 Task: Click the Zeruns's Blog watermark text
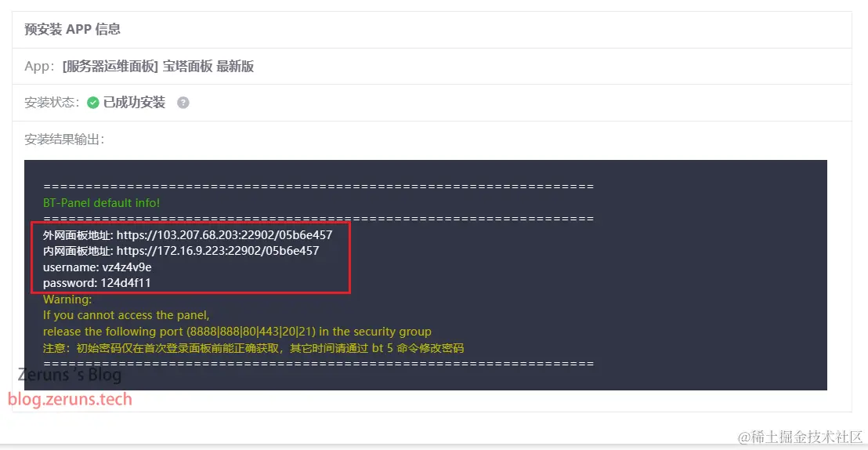tap(69, 376)
